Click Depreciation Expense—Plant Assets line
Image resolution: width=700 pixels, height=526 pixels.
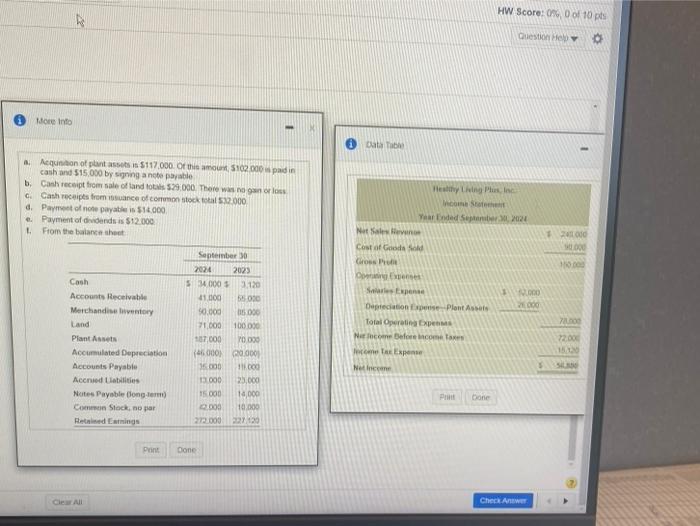pyautogui.click(x=427, y=307)
